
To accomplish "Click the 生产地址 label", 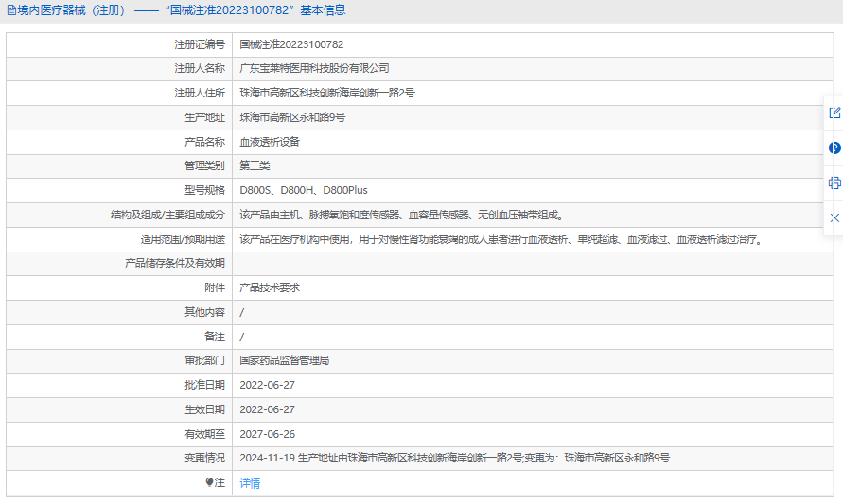I will [x=204, y=117].
